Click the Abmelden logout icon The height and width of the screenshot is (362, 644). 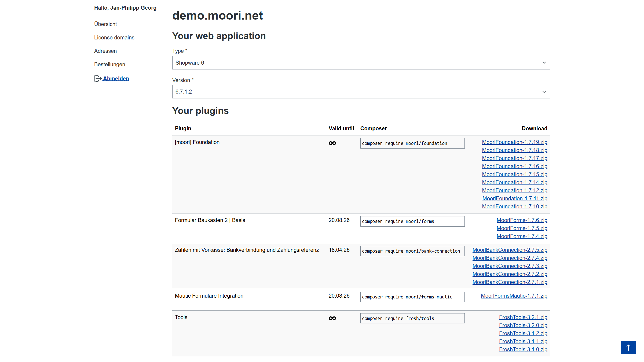point(98,79)
